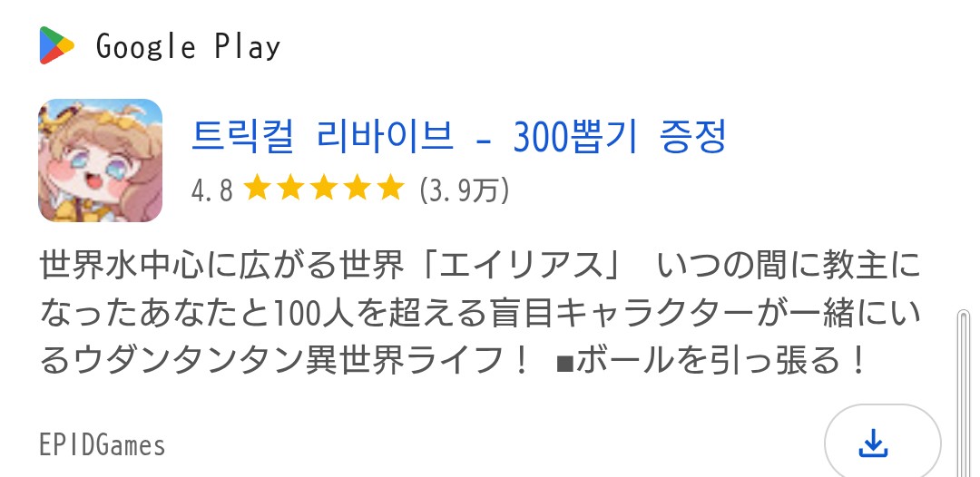Click the vertical scrollbar on the right edge
Screen dimensions: 980x477
pos(965,392)
